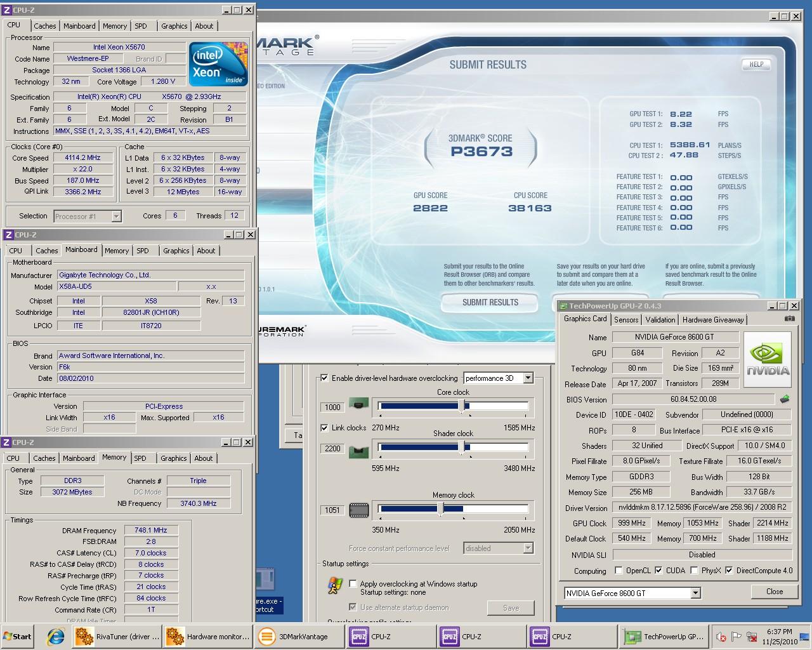812x650 pixels.
Task: Click the network tray icon
Action: click(752, 637)
